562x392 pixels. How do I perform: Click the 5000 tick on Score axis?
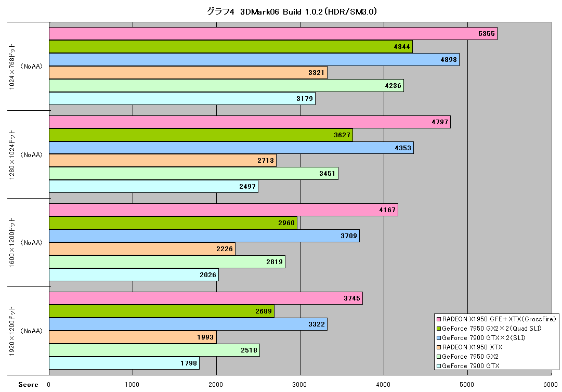coord(467,385)
